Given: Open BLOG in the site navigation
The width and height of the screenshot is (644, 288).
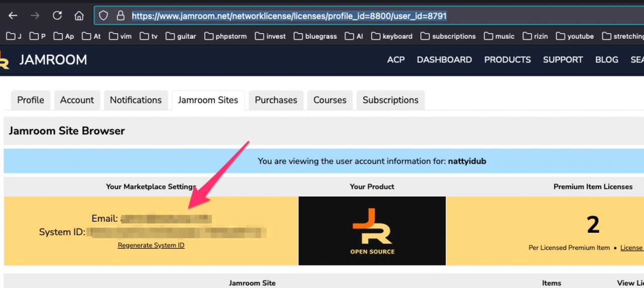Looking at the screenshot, I should pos(607,59).
